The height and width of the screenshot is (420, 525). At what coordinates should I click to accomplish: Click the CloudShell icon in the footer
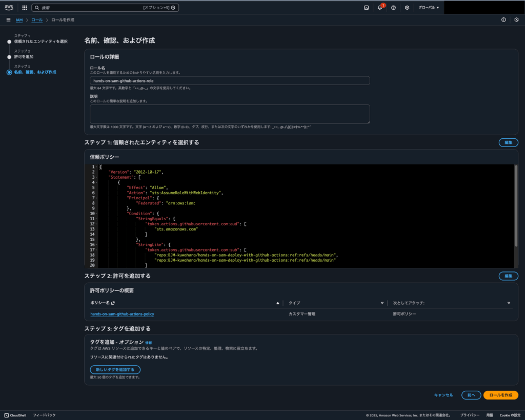click(x=6, y=415)
